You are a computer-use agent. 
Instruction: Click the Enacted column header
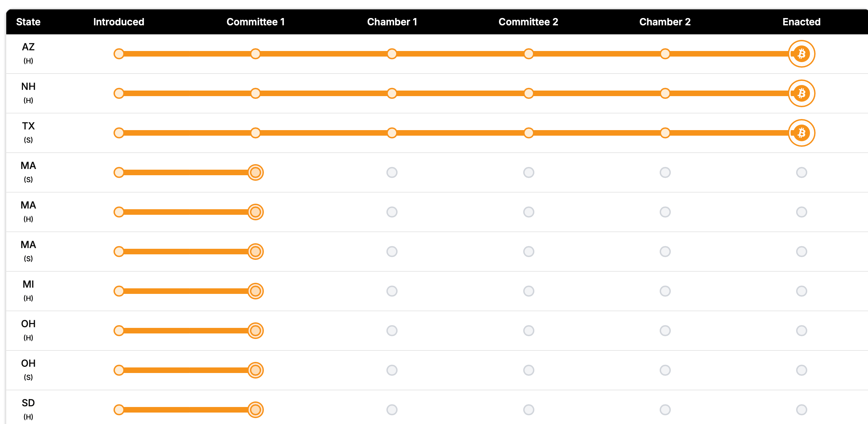801,22
